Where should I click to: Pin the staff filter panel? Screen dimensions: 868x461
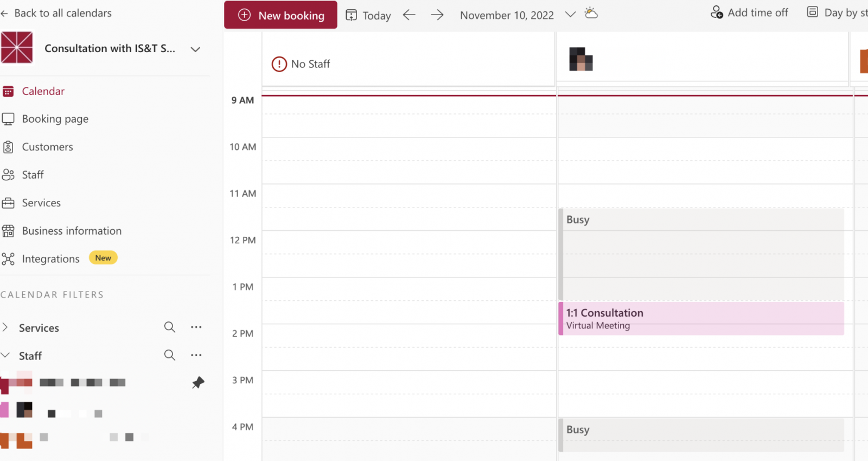pyautogui.click(x=197, y=382)
